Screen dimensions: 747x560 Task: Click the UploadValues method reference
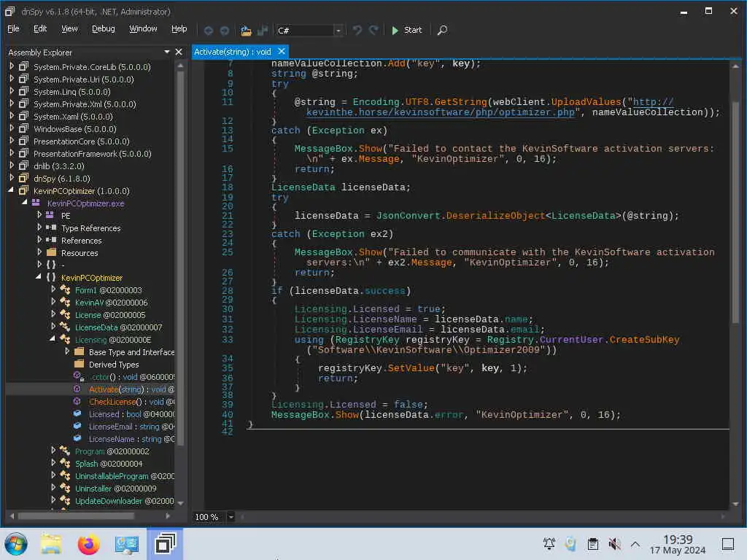click(x=586, y=102)
